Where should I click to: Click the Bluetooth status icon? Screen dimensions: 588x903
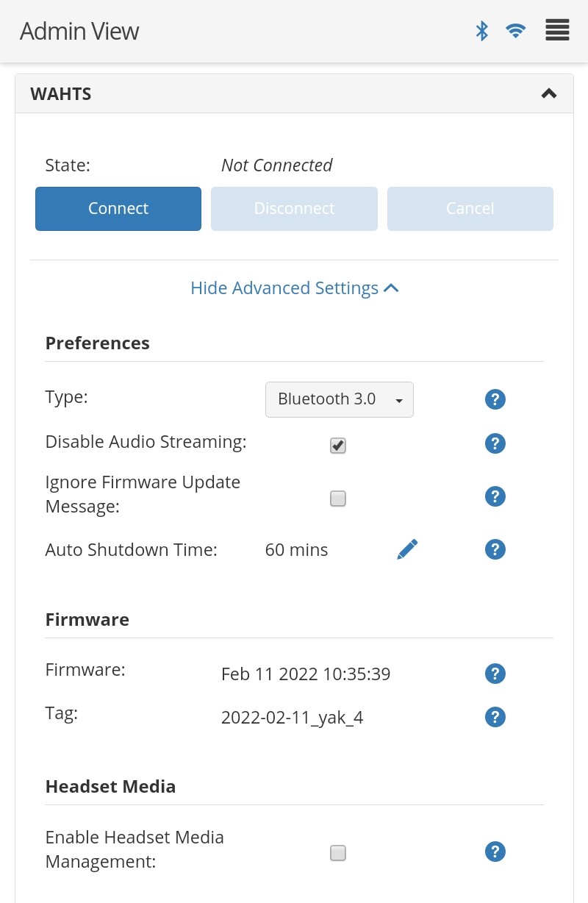tap(482, 31)
